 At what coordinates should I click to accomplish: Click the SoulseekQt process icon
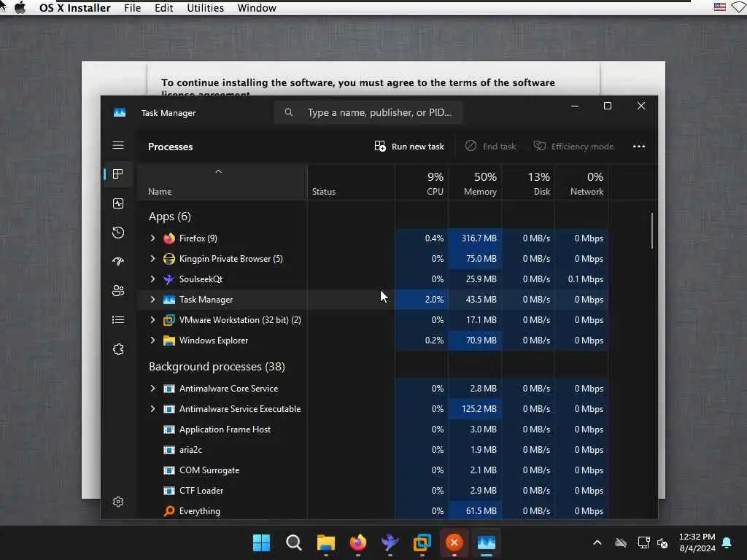[169, 279]
